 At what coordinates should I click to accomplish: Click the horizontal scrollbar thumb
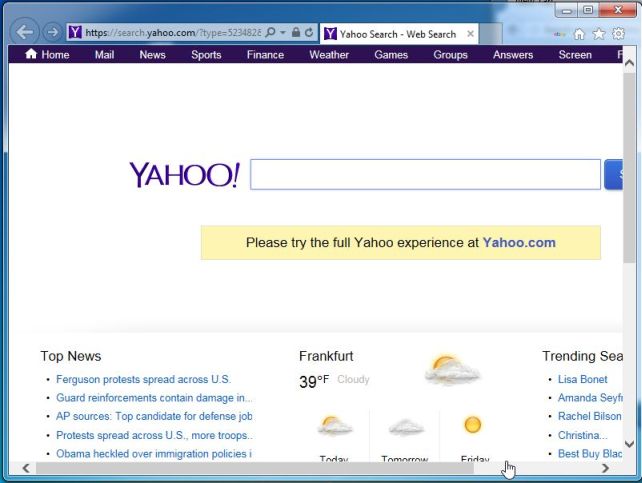[x=255, y=468]
